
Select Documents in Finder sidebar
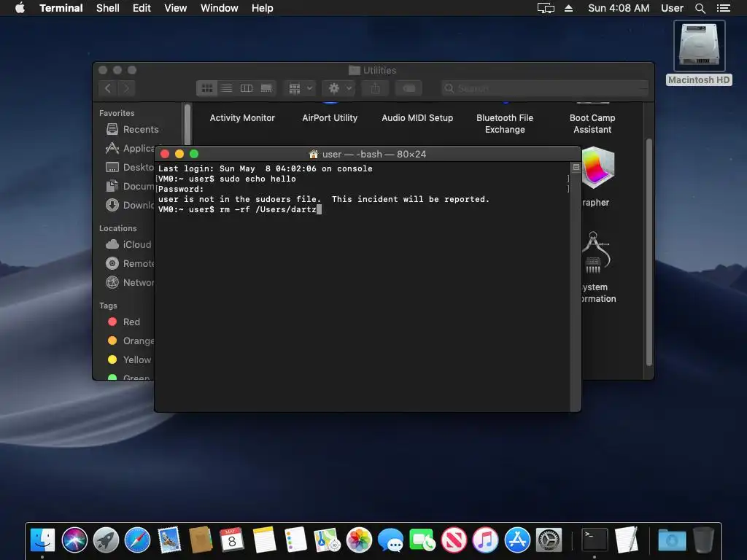[128, 186]
